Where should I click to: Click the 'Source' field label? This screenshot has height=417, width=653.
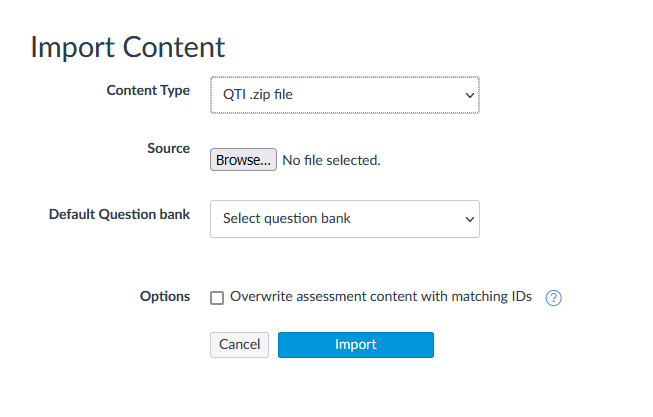pos(169,148)
